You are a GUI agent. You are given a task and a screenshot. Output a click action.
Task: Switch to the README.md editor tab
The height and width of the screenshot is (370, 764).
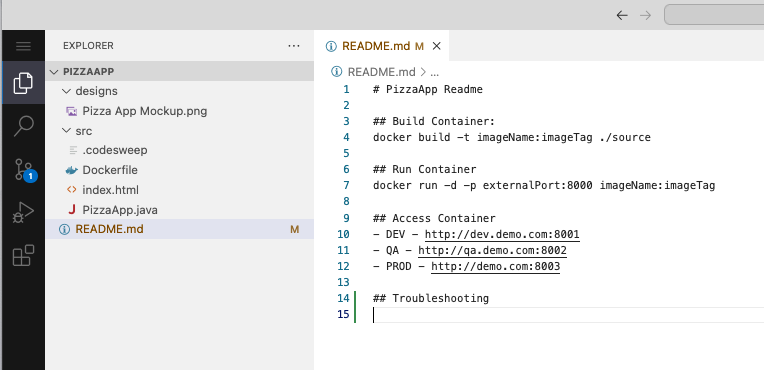tap(376, 46)
